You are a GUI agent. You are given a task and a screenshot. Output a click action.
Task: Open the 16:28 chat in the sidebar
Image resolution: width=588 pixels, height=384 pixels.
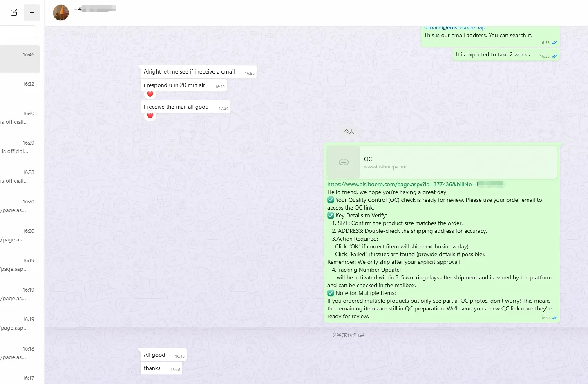coord(20,176)
